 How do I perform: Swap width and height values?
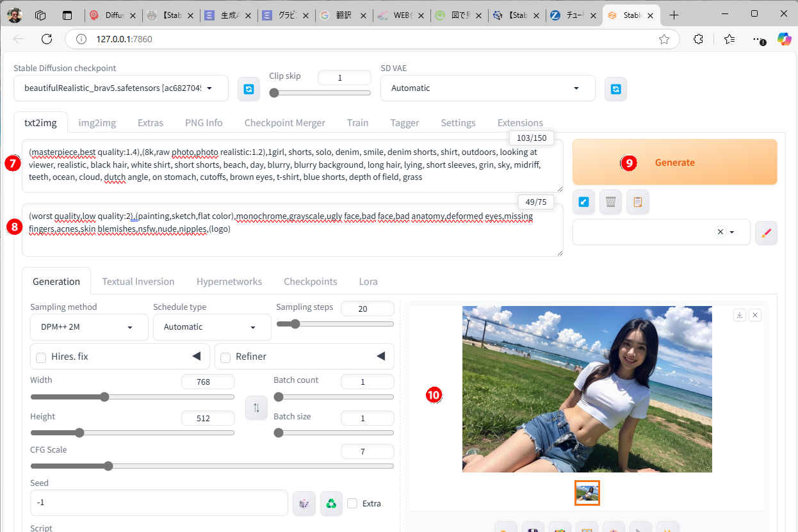256,408
